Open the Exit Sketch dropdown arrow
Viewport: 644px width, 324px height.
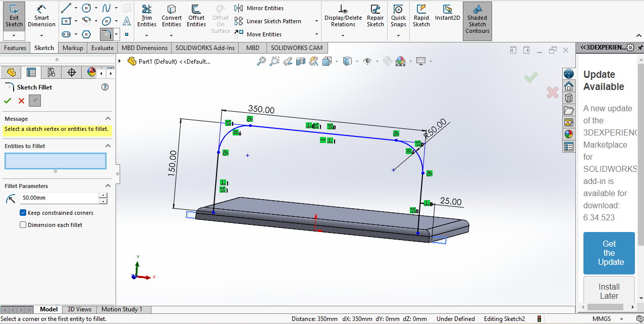(14, 35)
